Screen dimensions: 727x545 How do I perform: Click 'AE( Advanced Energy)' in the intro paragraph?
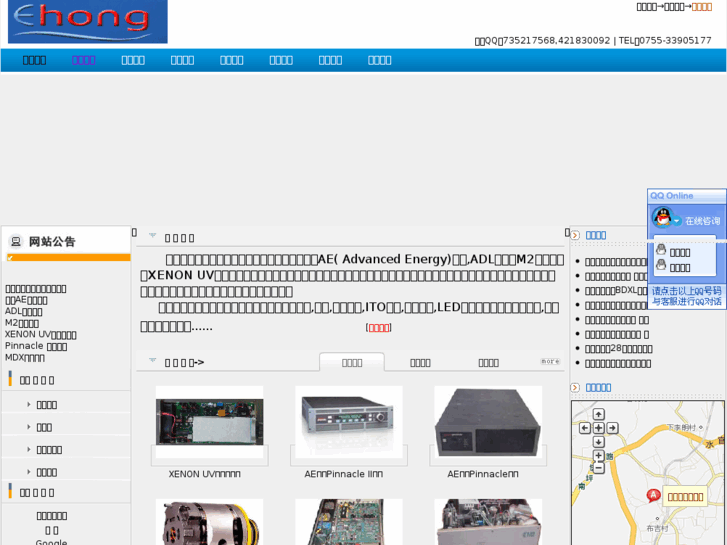(384, 259)
